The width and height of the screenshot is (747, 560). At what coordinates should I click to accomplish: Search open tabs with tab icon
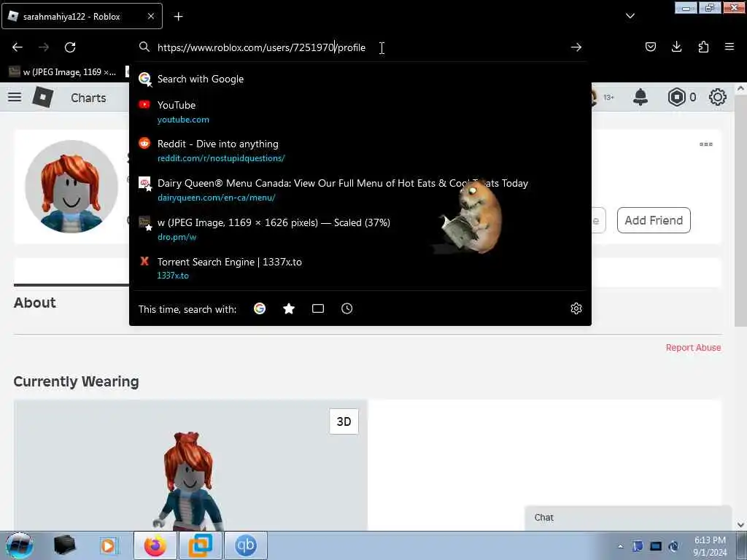pos(318,308)
